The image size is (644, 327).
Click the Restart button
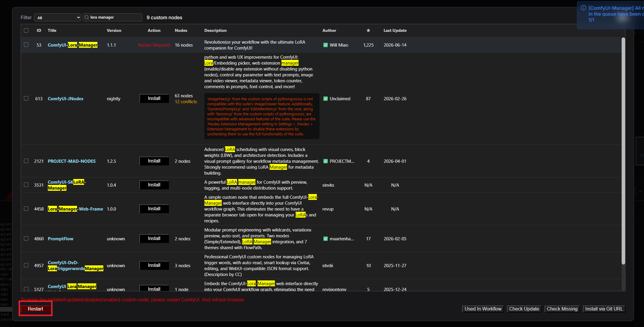point(35,309)
